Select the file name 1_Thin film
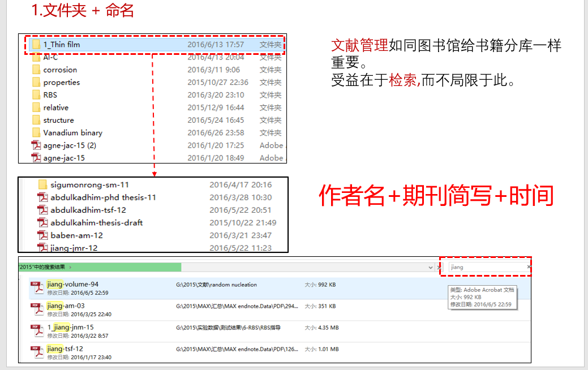 pos(62,45)
